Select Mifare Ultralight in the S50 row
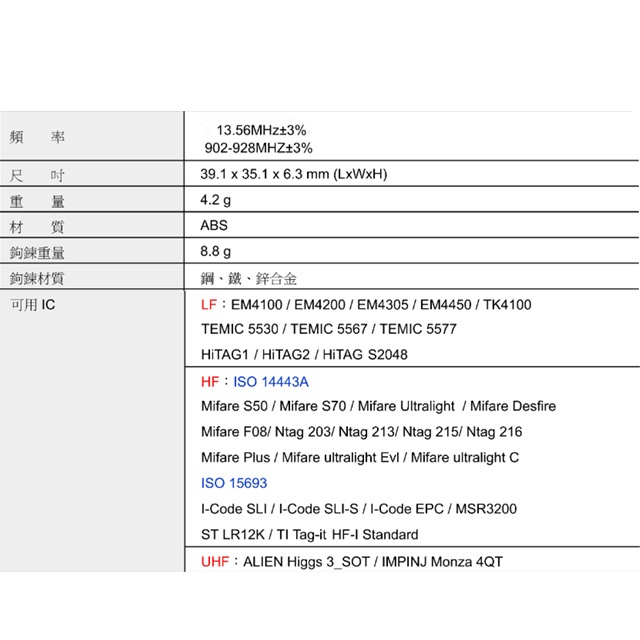Image resolution: width=640 pixels, height=640 pixels. [x=406, y=406]
